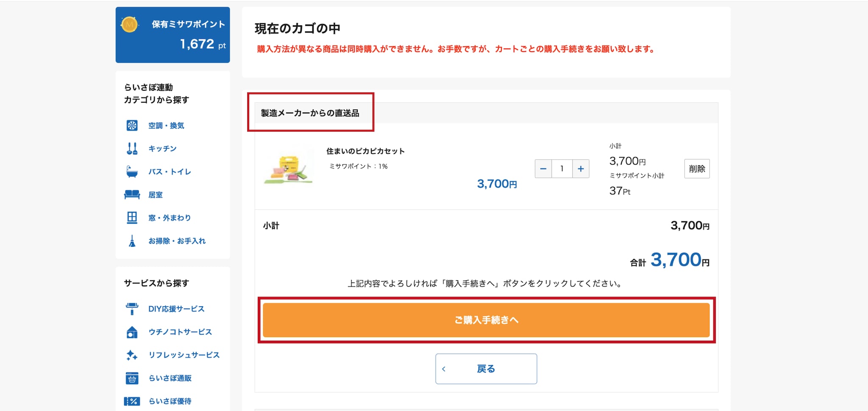868x411 pixels.
Task: Click the らいさぽ優待 coupon icon
Action: [x=132, y=401]
